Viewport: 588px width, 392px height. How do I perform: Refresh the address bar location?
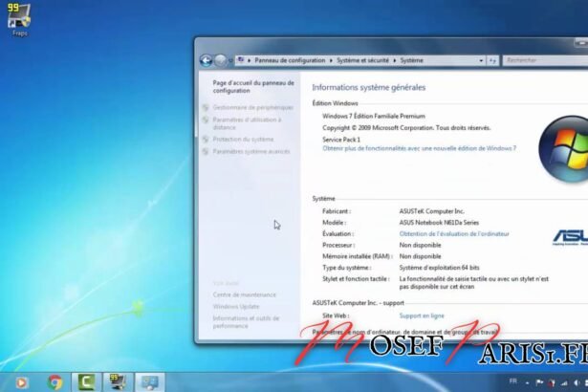(492, 60)
